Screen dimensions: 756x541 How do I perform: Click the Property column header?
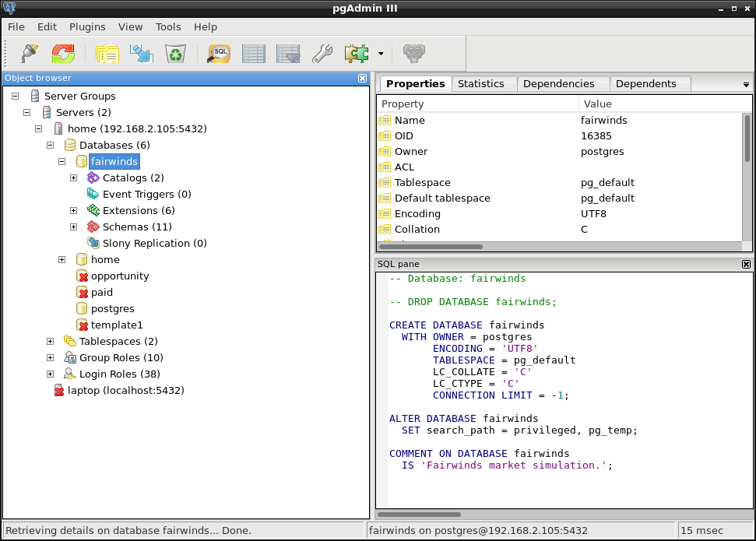click(478, 104)
